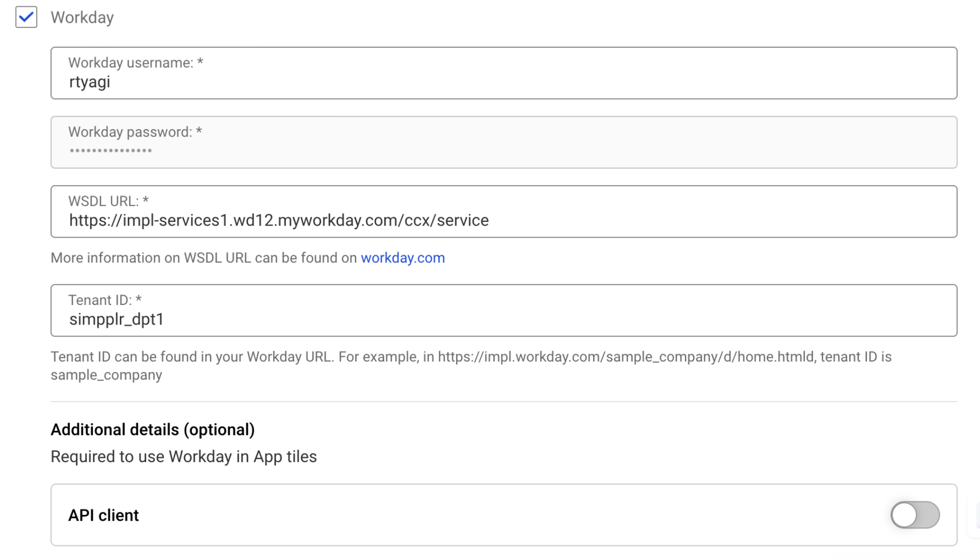Click the WSDL URL input field

[x=503, y=211]
